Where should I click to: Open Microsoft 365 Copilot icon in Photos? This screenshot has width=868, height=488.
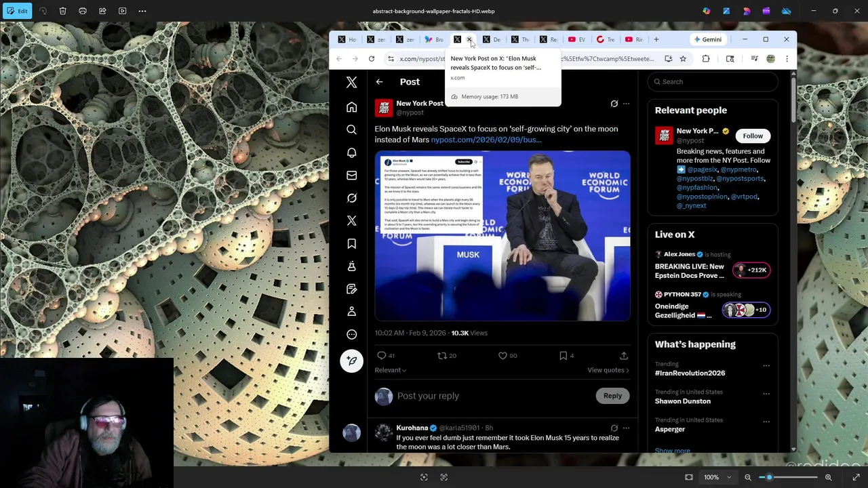click(707, 11)
